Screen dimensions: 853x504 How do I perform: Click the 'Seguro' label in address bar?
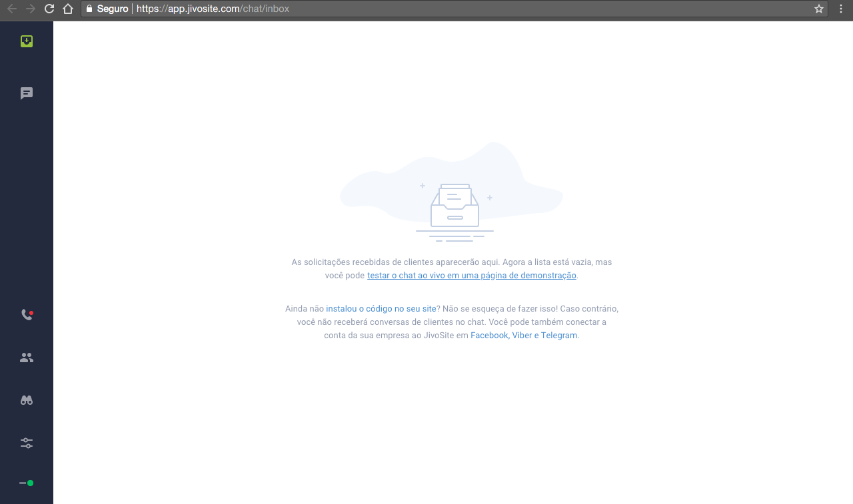click(x=112, y=9)
